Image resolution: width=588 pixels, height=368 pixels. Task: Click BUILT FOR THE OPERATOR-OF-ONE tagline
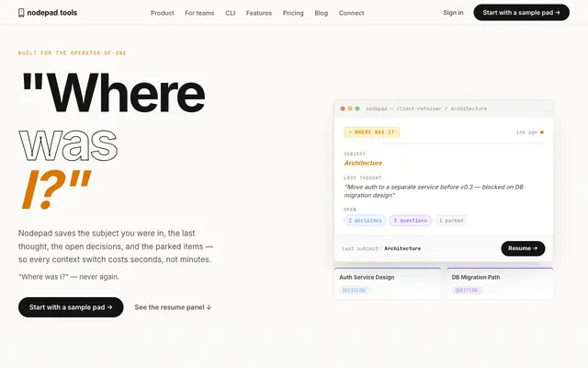pyautogui.click(x=73, y=53)
